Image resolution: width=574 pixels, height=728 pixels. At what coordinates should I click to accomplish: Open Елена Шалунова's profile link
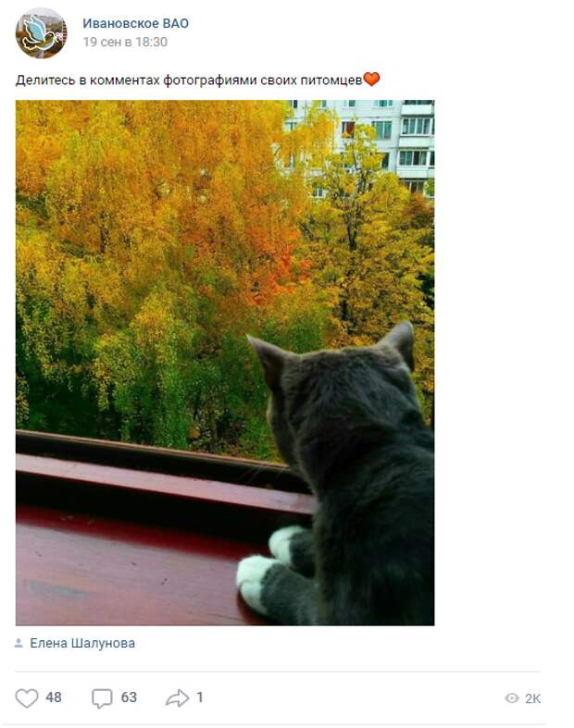(82, 643)
